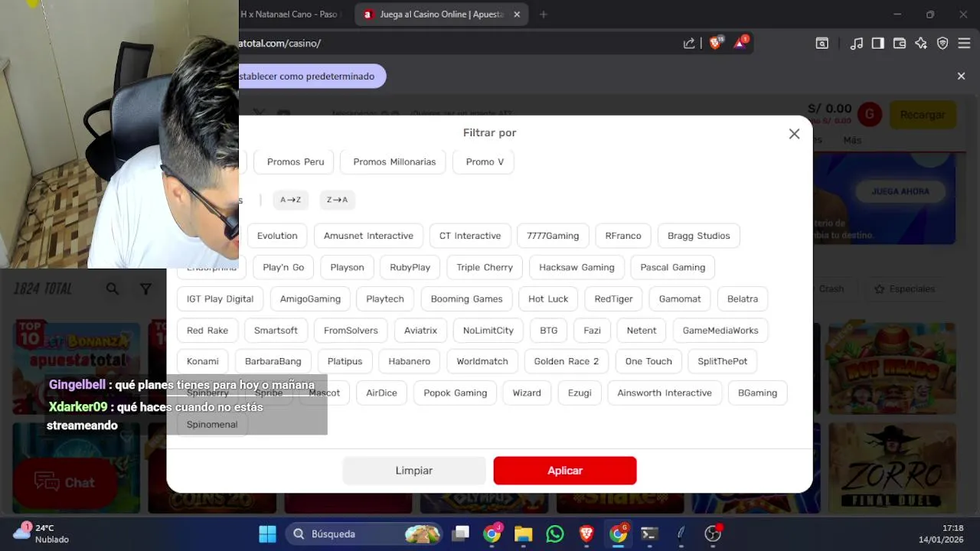Open the Zorro Final Duel game thumbnail

[892, 467]
